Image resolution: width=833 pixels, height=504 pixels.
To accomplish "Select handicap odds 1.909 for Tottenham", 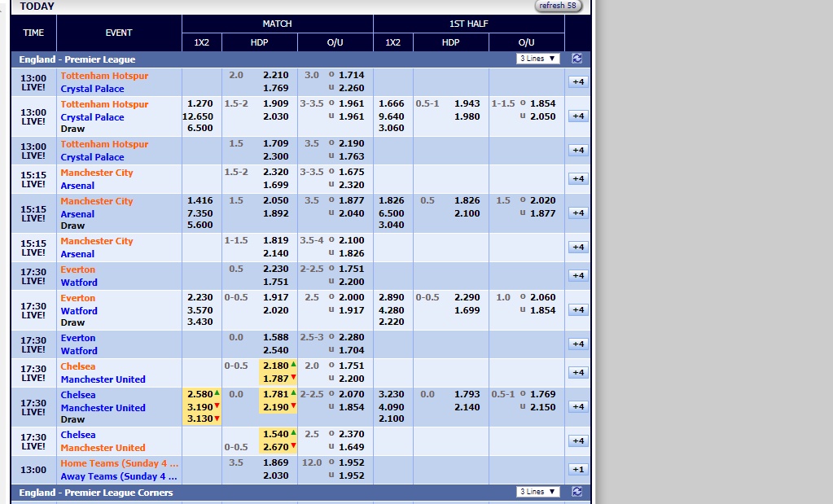I will point(276,103).
